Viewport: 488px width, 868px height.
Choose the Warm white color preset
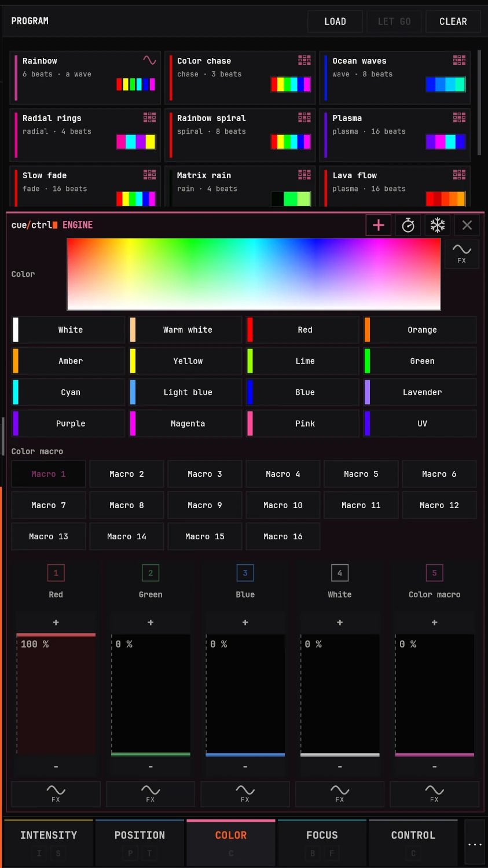[x=185, y=330]
